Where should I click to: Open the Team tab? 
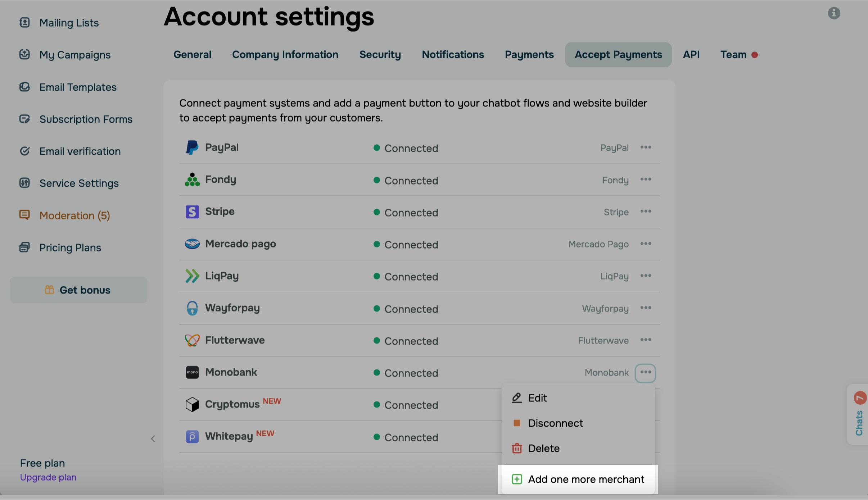point(733,55)
